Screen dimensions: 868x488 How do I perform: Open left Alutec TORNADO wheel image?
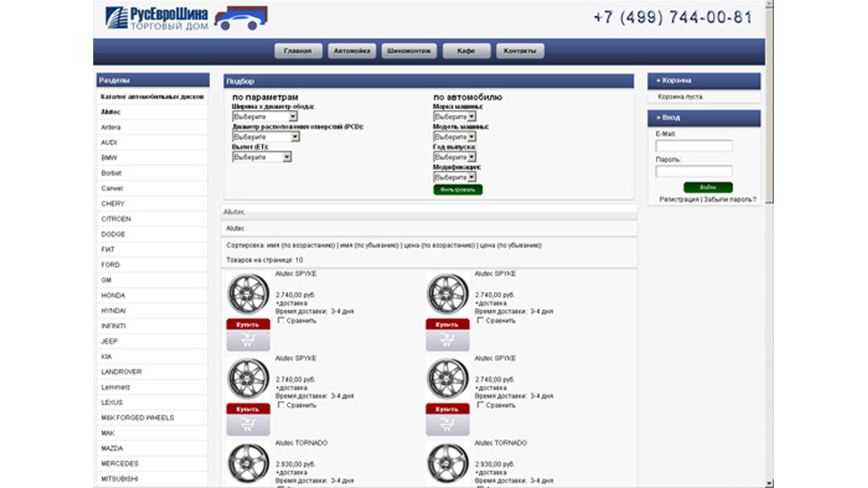(x=248, y=463)
